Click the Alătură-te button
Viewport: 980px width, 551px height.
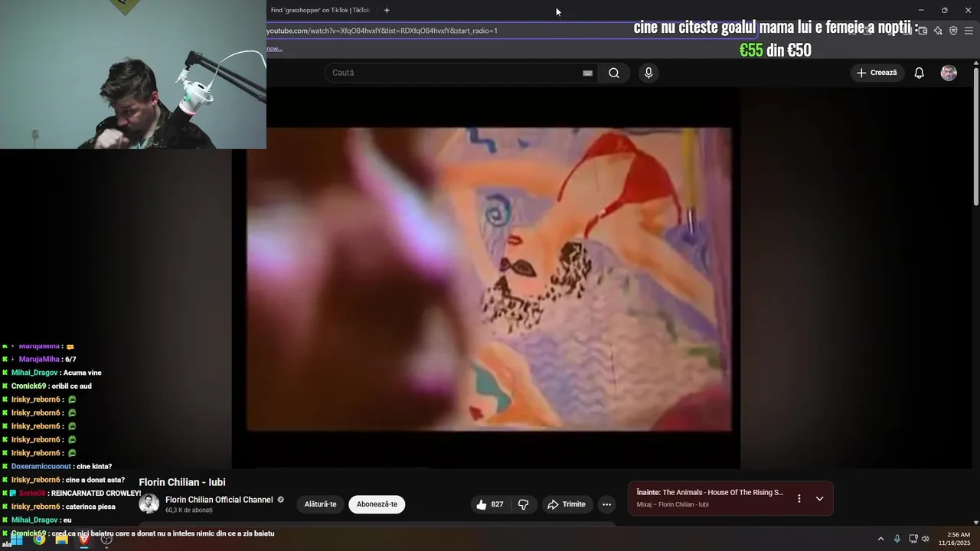pyautogui.click(x=320, y=504)
